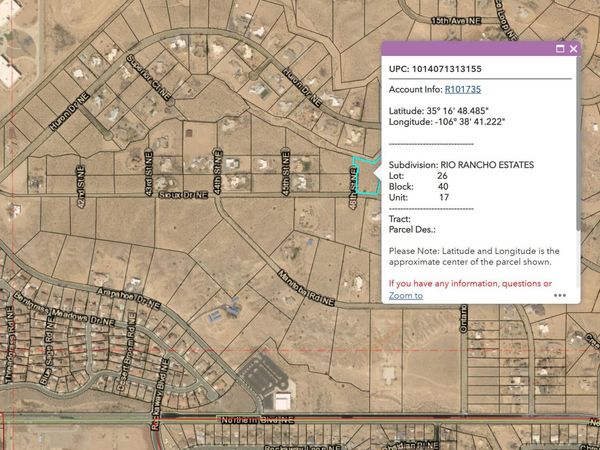Open the popup more options ellipsis
This screenshot has height=450, width=600.
point(559,295)
